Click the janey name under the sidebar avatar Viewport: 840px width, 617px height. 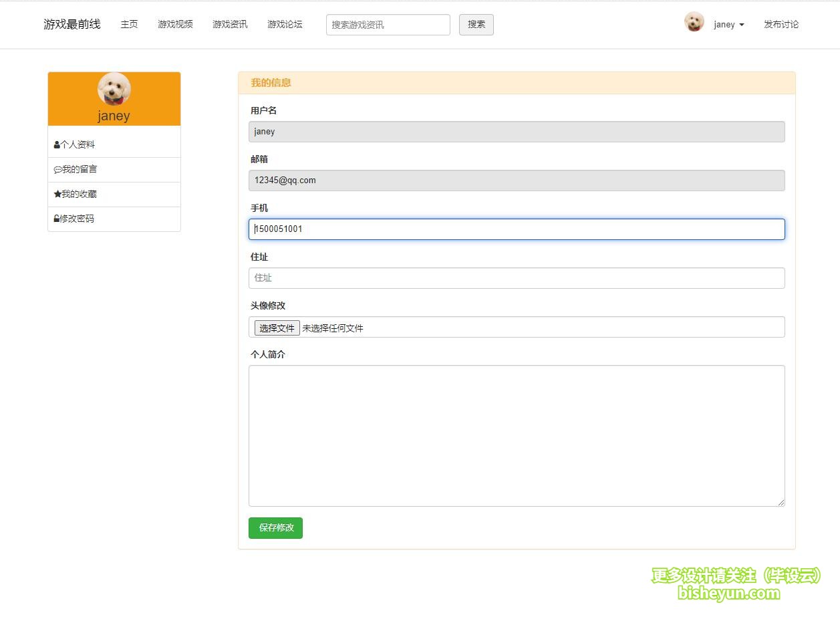pyautogui.click(x=114, y=116)
